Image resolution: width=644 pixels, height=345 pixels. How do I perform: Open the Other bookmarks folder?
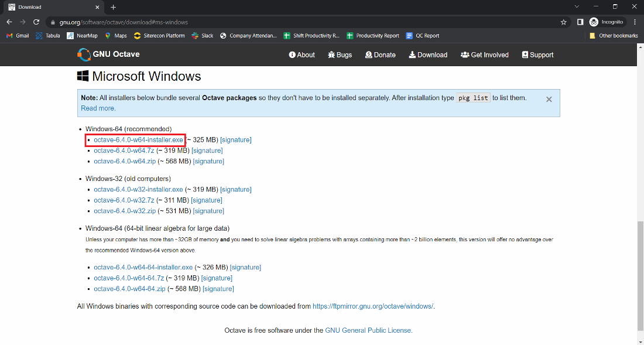pyautogui.click(x=614, y=36)
